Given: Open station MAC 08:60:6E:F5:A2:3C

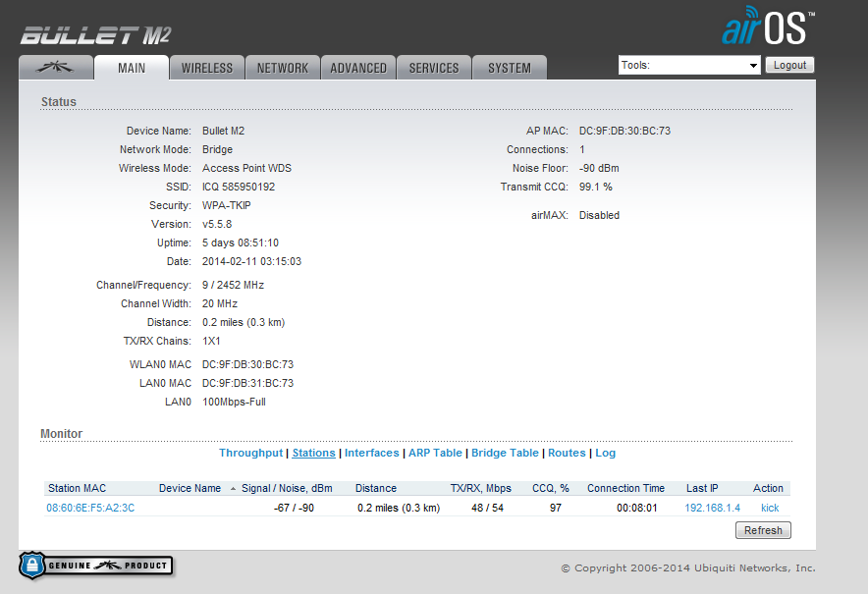Looking at the screenshot, I should point(90,508).
